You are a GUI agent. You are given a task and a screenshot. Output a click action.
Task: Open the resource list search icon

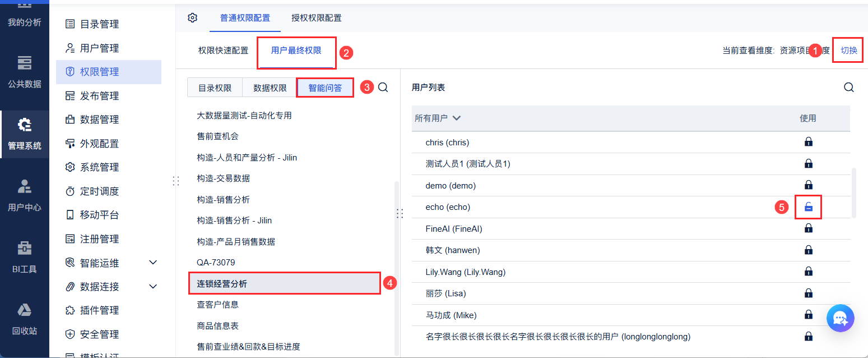pyautogui.click(x=383, y=88)
